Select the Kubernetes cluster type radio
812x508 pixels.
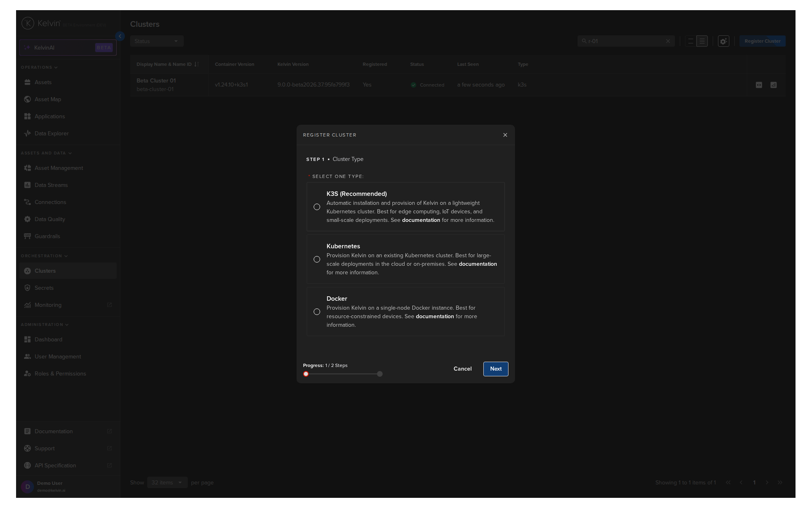pyautogui.click(x=317, y=259)
